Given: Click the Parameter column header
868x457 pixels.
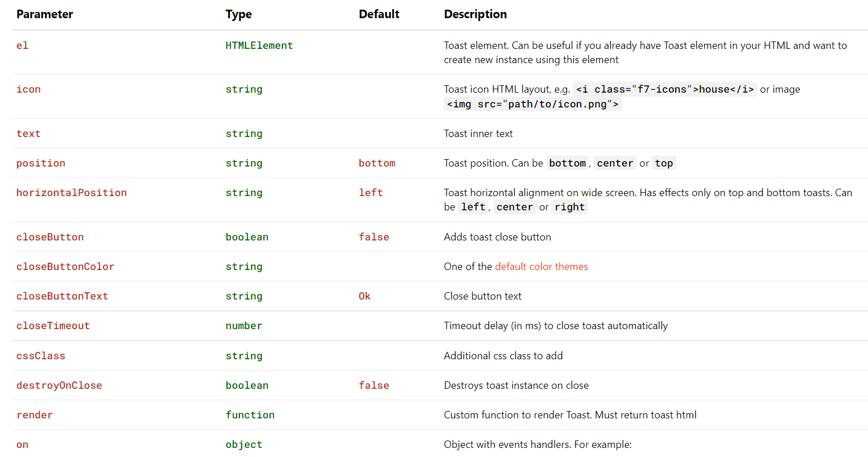Looking at the screenshot, I should [x=44, y=14].
